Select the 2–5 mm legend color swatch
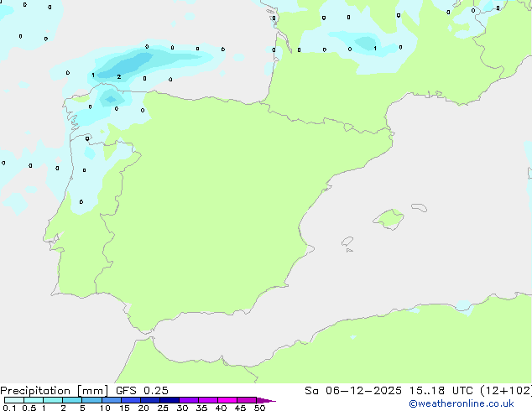This screenshot has width=532, height=411. point(72,400)
